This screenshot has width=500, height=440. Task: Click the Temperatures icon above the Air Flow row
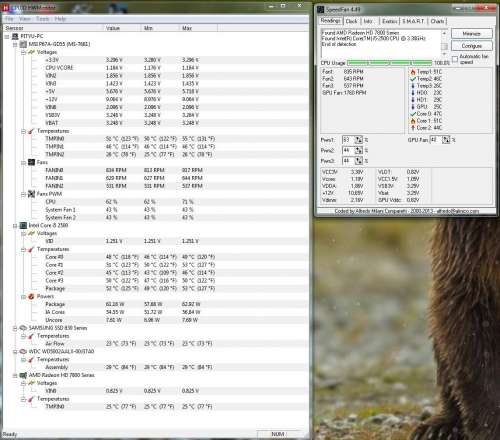click(x=31, y=336)
